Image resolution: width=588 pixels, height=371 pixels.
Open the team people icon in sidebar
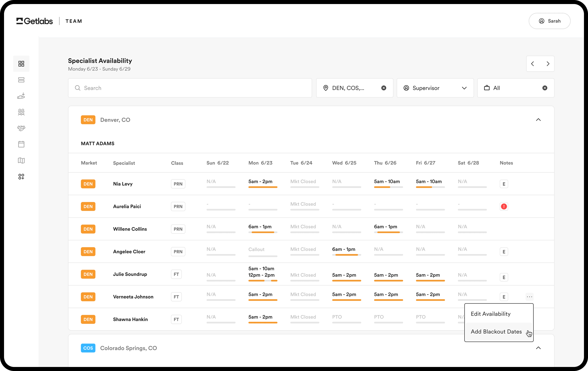(x=21, y=112)
